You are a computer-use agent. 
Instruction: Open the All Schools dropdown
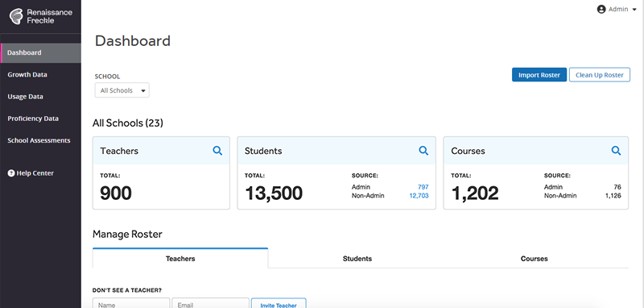[x=122, y=90]
